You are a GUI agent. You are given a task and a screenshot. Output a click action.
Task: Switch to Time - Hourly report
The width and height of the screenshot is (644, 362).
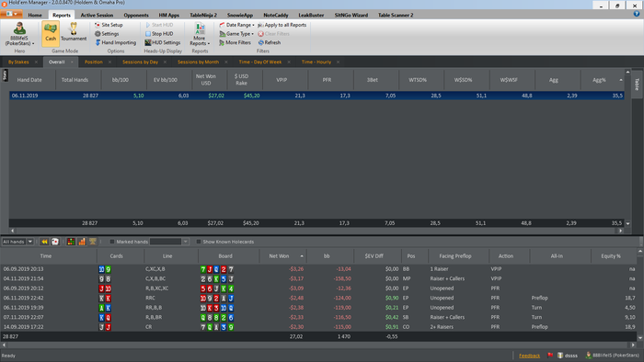[316, 62]
